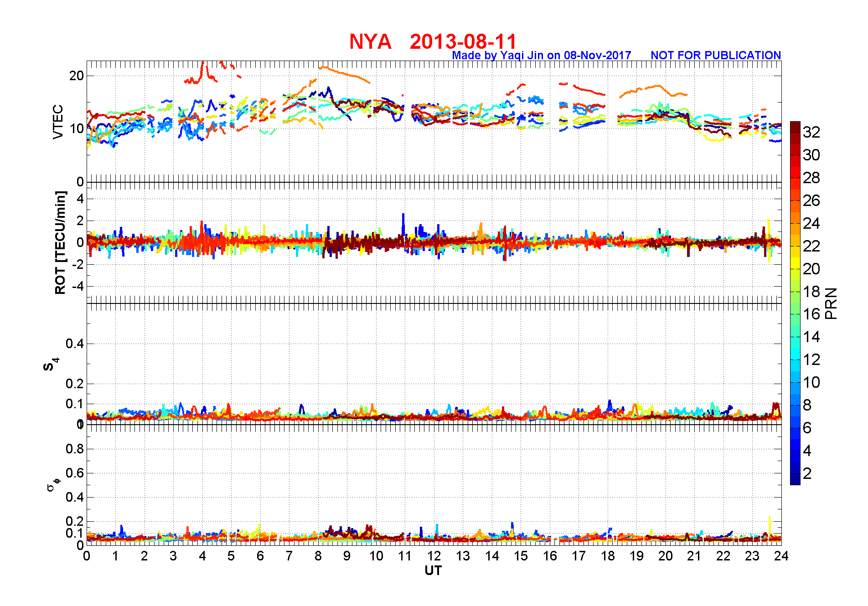Click sigma-phi axis tick label 0.6
The height and width of the screenshot is (606, 868).
[75, 473]
